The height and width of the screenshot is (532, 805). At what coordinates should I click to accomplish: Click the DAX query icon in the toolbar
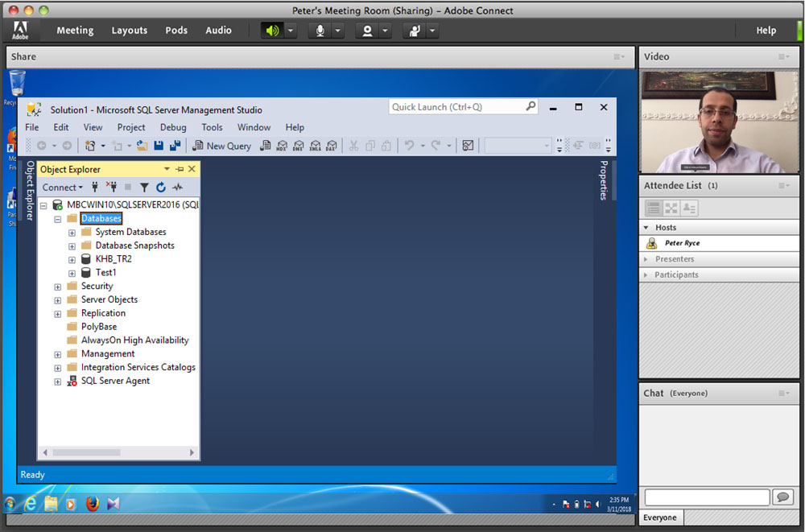click(332, 146)
